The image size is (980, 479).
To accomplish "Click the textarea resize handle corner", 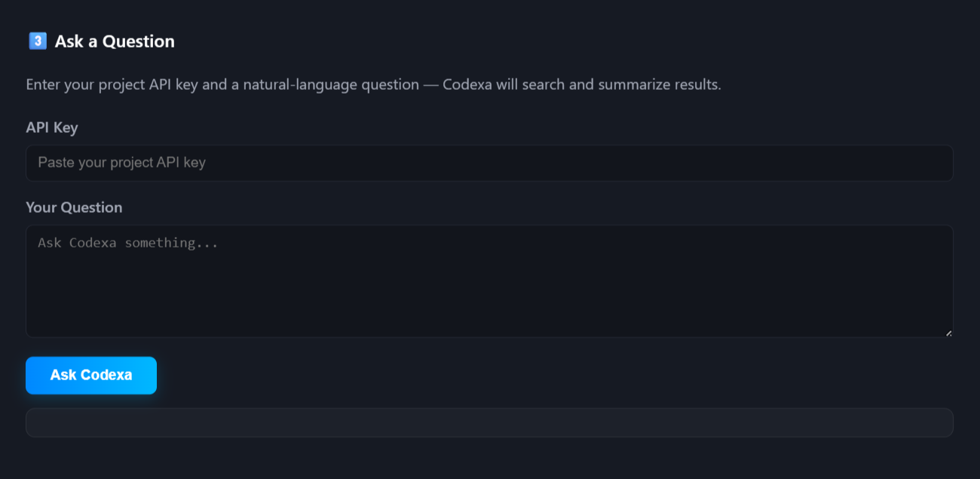I will (948, 333).
